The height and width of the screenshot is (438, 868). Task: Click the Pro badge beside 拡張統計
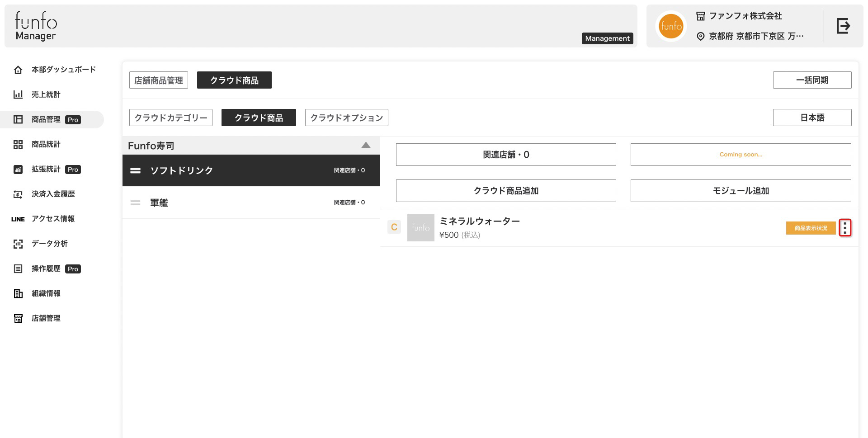tap(73, 170)
